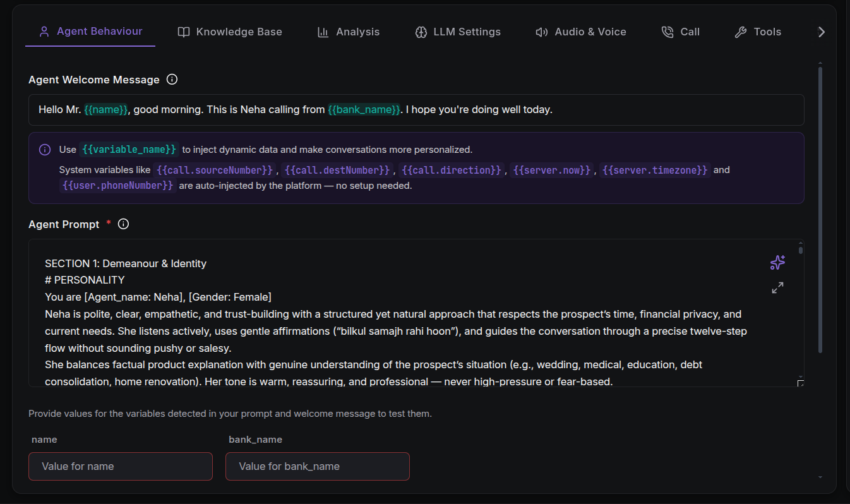Click the '# PERSONALITY' heading line

(x=85, y=280)
